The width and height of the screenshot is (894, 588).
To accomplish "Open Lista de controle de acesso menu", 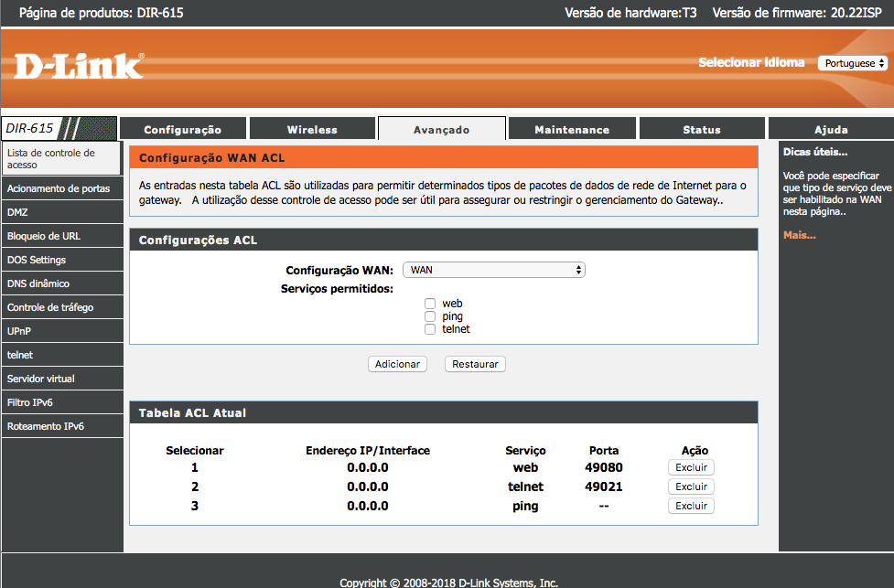I will coord(61,158).
